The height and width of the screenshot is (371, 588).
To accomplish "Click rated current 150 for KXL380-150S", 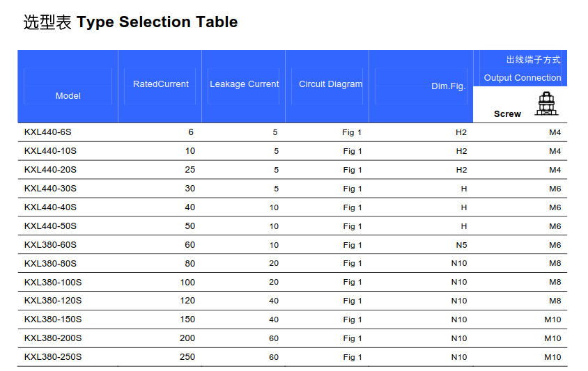I will point(187,319).
